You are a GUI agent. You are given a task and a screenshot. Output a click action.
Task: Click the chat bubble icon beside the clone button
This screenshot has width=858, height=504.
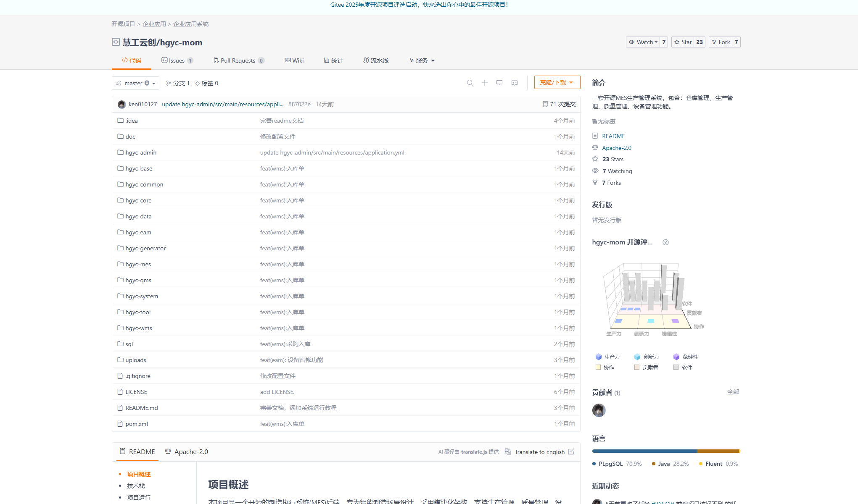tap(514, 83)
